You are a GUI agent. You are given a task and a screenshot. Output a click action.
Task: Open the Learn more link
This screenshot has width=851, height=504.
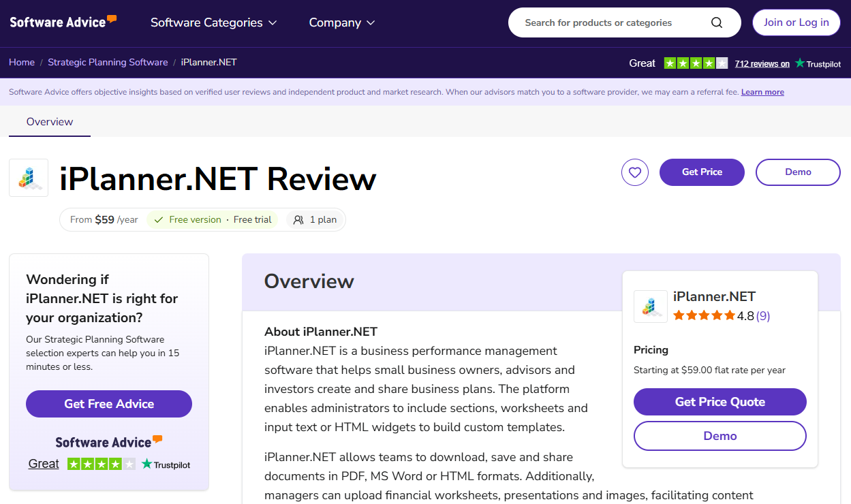762,92
